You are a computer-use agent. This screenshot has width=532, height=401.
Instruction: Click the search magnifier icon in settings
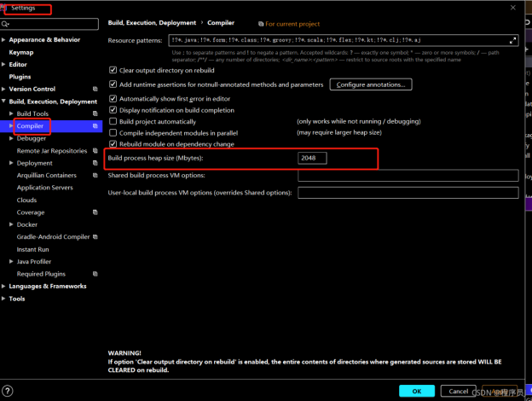pyautogui.click(x=8, y=25)
